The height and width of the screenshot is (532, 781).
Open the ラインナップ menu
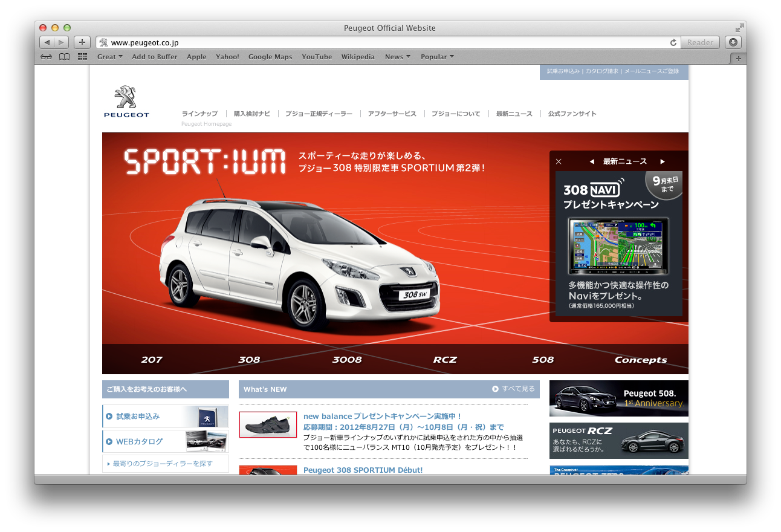click(199, 114)
